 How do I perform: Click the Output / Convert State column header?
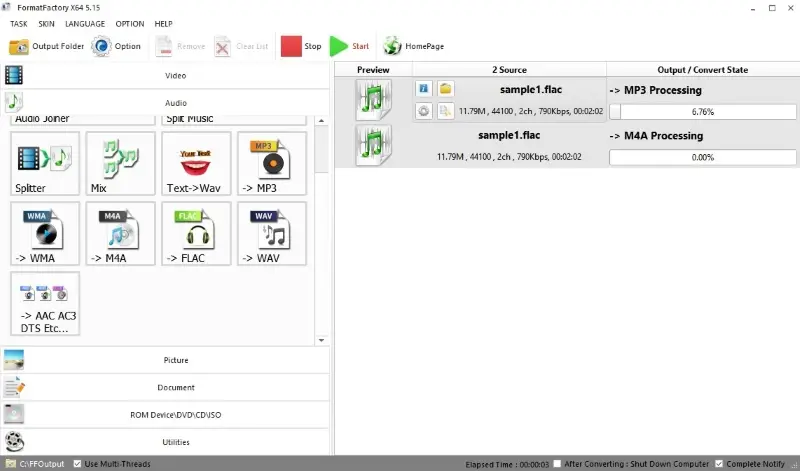tap(703, 70)
